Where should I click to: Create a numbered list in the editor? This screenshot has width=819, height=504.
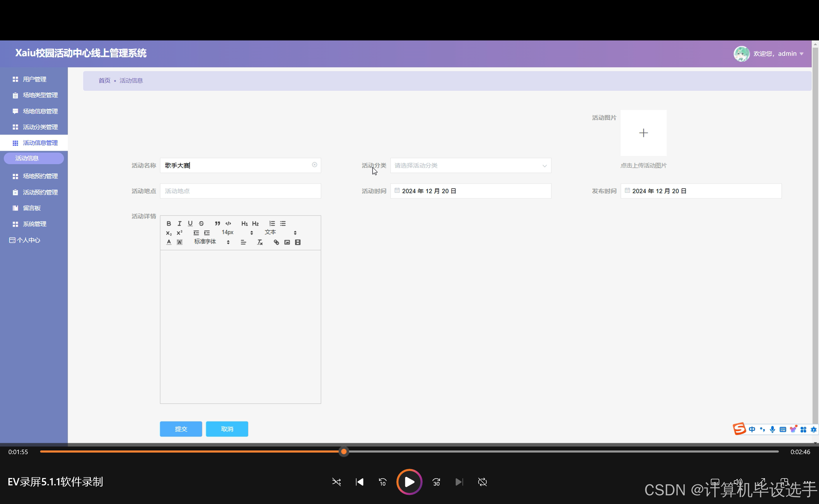pos(272,223)
